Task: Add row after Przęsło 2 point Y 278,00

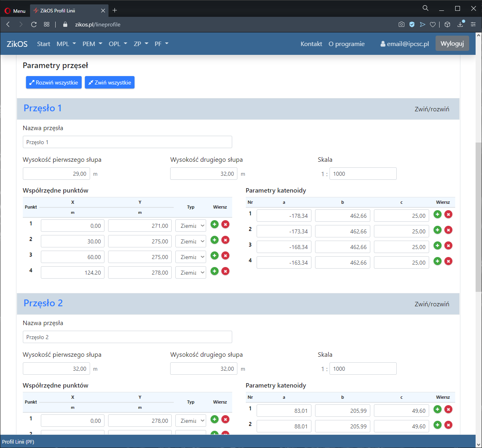Action: tap(215, 419)
